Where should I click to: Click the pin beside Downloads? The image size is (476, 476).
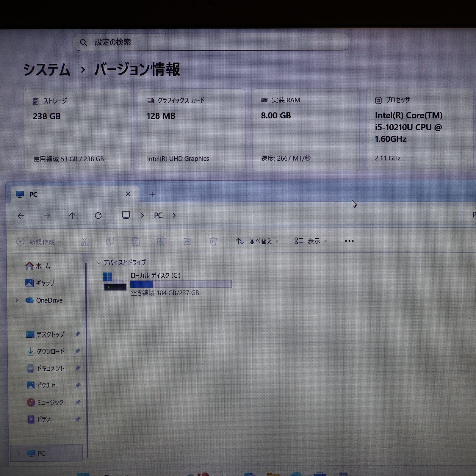[x=78, y=351]
